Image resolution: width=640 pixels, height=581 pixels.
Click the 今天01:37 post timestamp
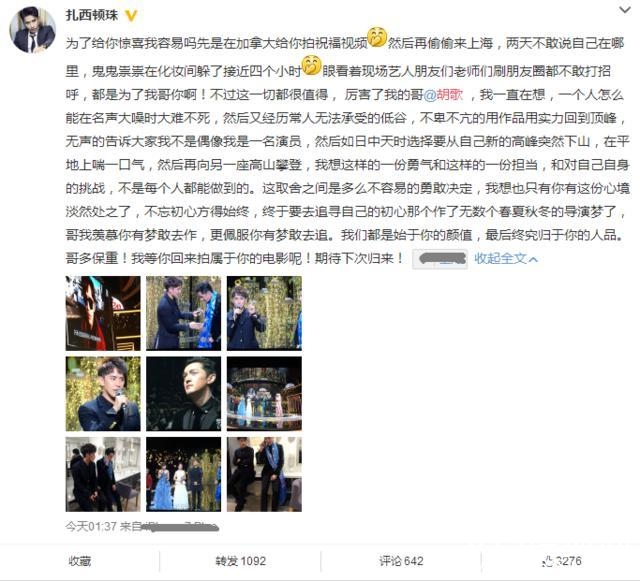point(91,527)
